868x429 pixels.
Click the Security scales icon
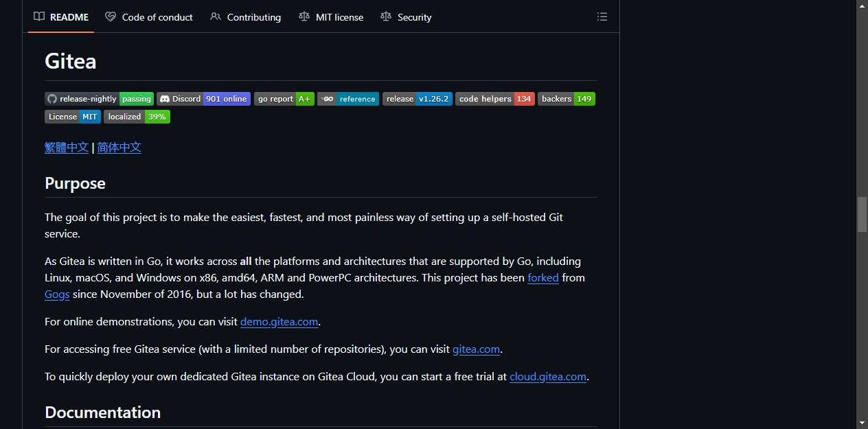click(386, 16)
